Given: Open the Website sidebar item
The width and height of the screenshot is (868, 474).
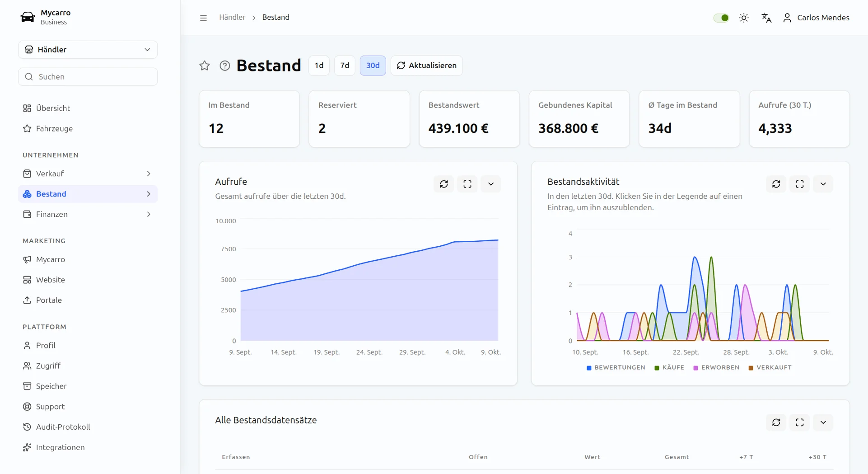Looking at the screenshot, I should click(88, 280).
